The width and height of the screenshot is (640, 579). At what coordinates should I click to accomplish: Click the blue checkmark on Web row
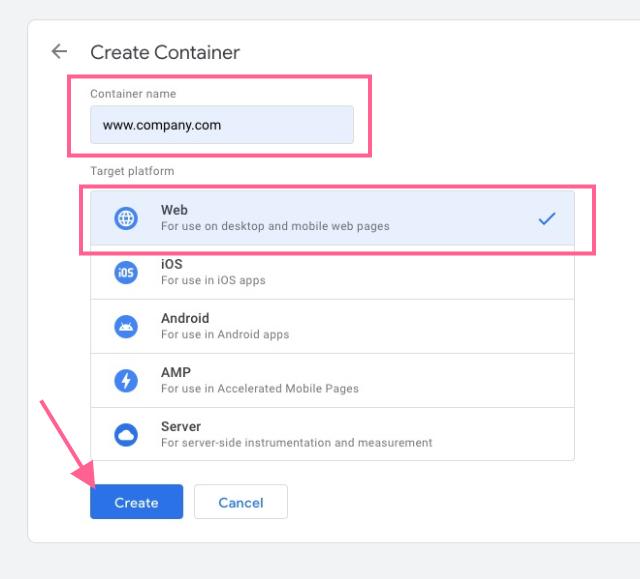pyautogui.click(x=547, y=219)
